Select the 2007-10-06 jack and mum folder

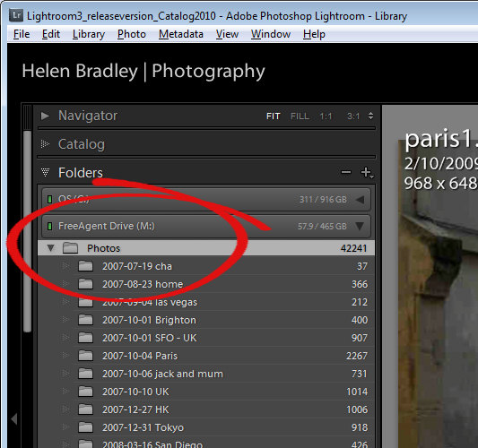(206, 374)
